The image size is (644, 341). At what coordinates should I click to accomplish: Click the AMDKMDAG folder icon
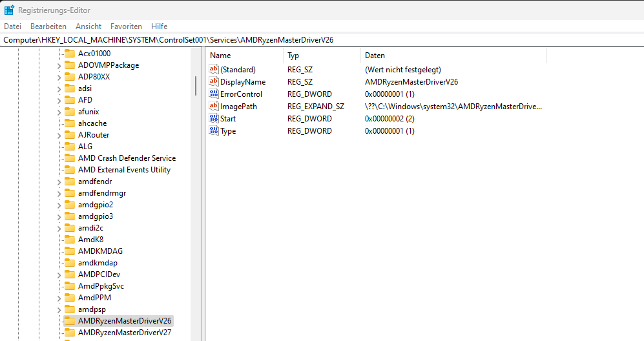coord(70,251)
